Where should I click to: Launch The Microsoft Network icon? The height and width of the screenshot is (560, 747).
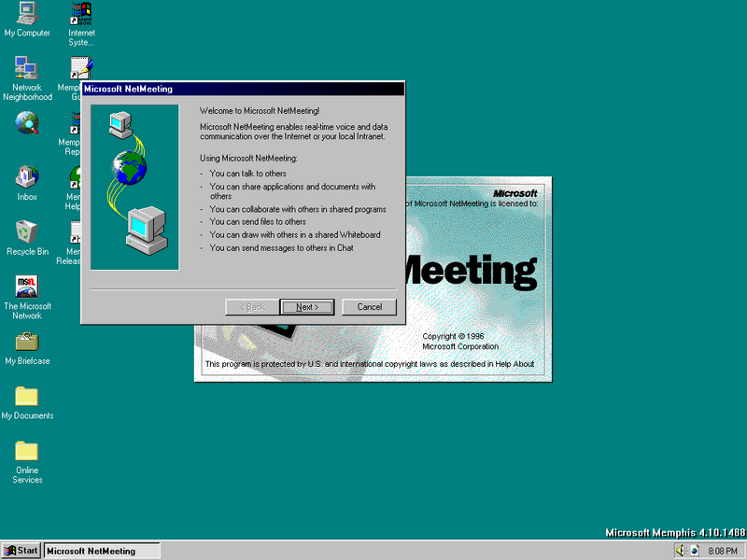27,297
